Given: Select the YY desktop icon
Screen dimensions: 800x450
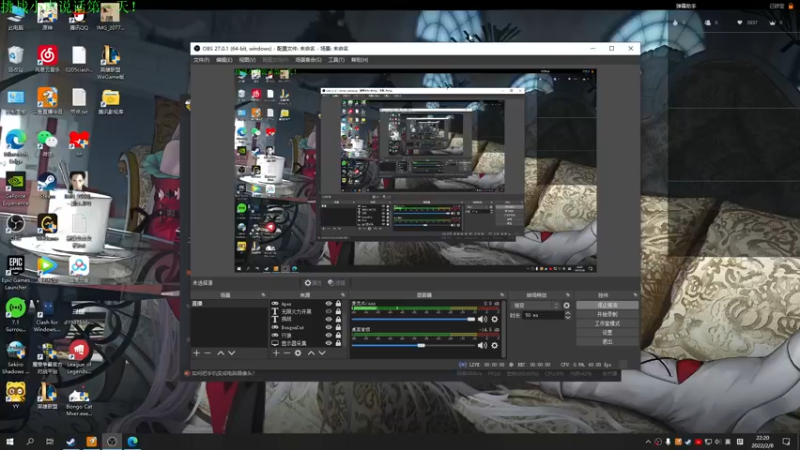Looking at the screenshot, I should 15,395.
